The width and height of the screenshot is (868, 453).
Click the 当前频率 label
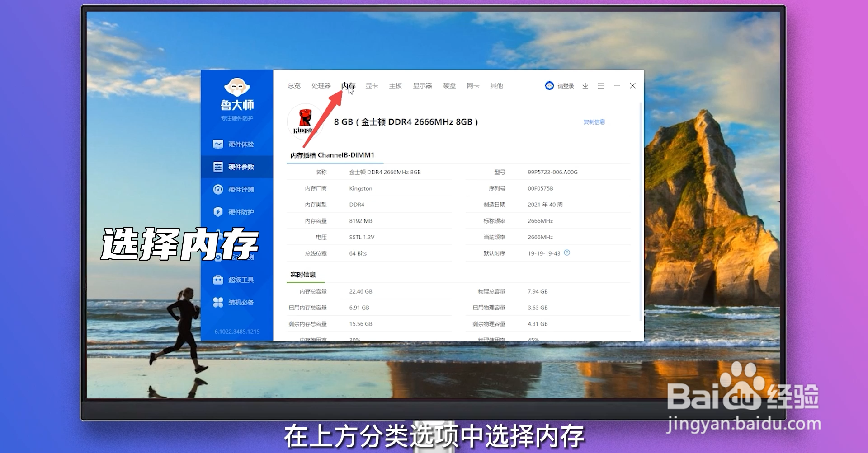pyautogui.click(x=494, y=237)
